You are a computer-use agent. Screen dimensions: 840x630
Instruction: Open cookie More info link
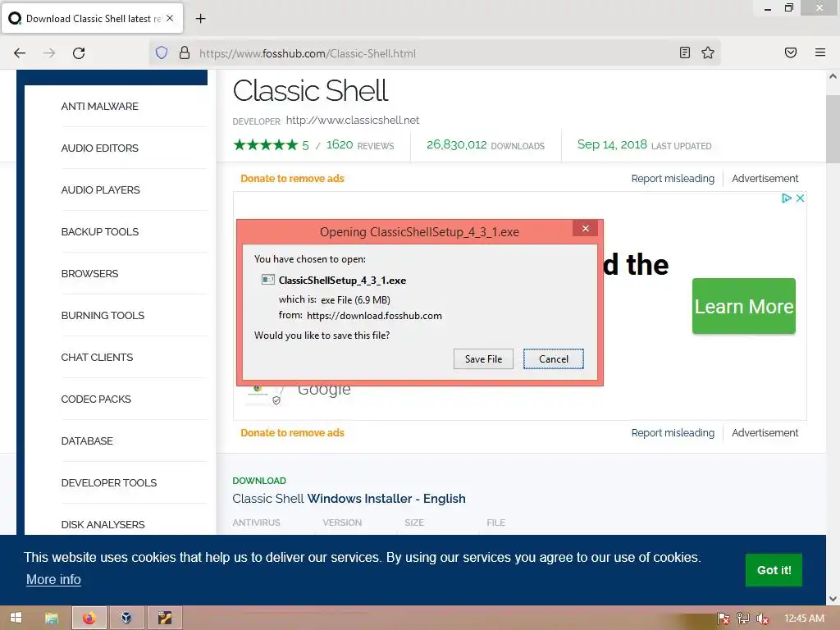click(x=53, y=580)
